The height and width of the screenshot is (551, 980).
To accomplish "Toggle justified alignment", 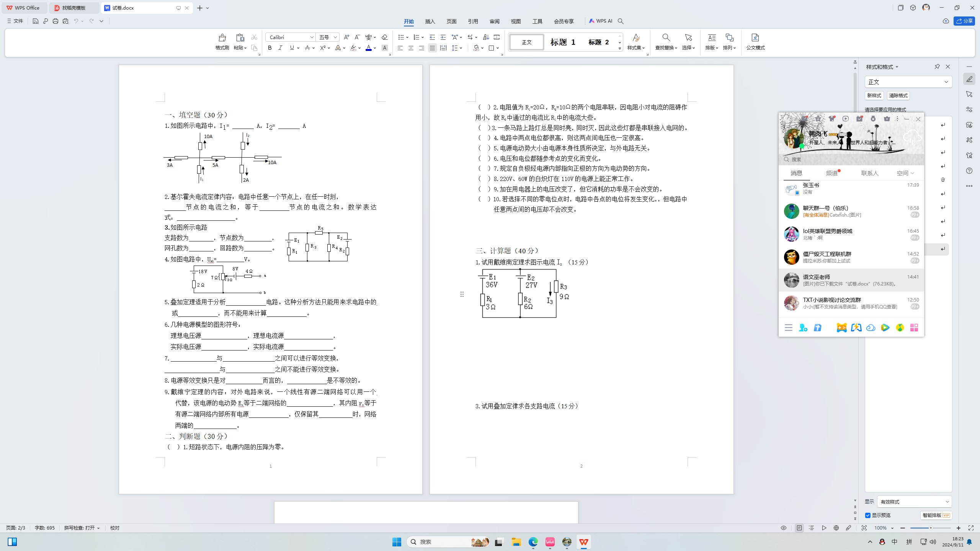I will [432, 48].
